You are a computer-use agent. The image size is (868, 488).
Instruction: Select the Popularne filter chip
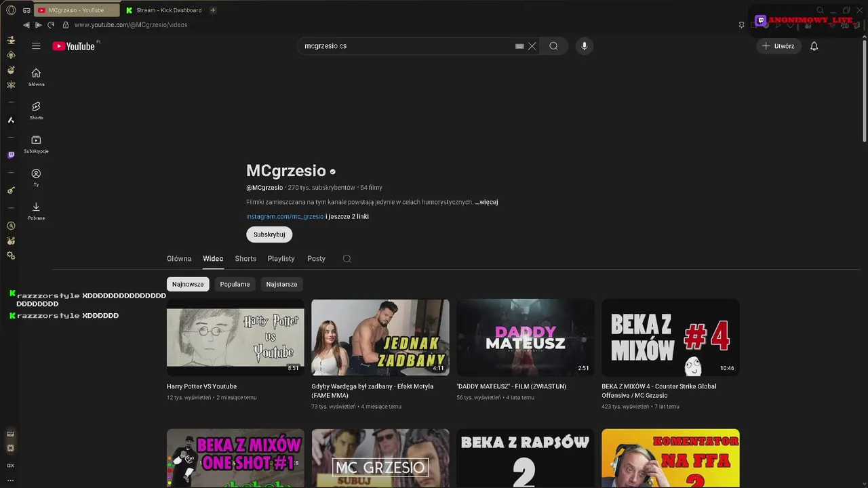235,284
